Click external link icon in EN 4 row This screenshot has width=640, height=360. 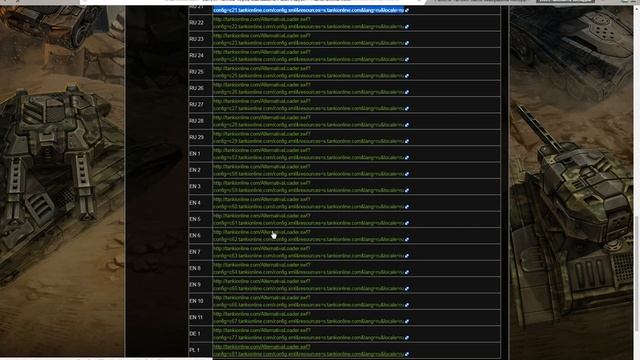[x=407, y=207]
